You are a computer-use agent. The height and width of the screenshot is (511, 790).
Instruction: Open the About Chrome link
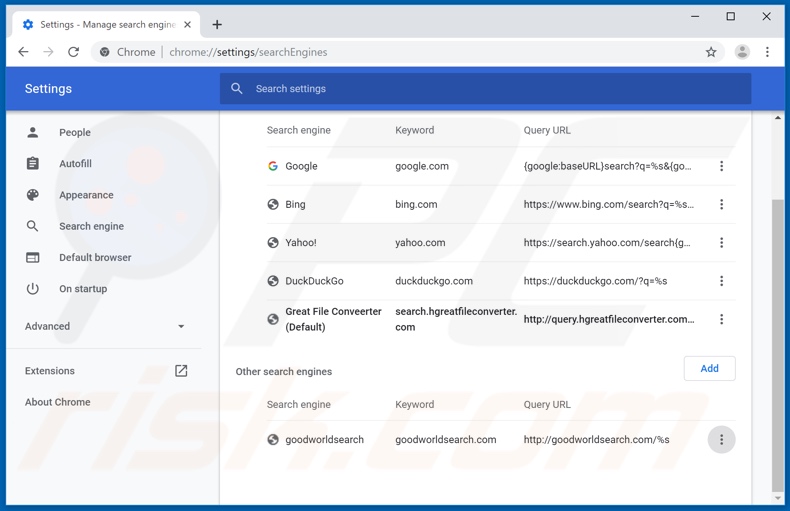coord(58,402)
